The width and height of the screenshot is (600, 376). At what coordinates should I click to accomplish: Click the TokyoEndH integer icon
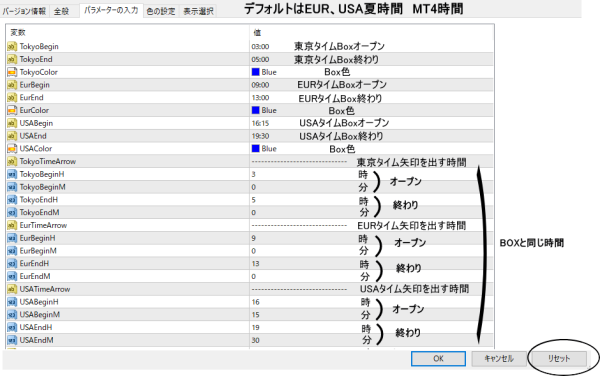point(12,200)
